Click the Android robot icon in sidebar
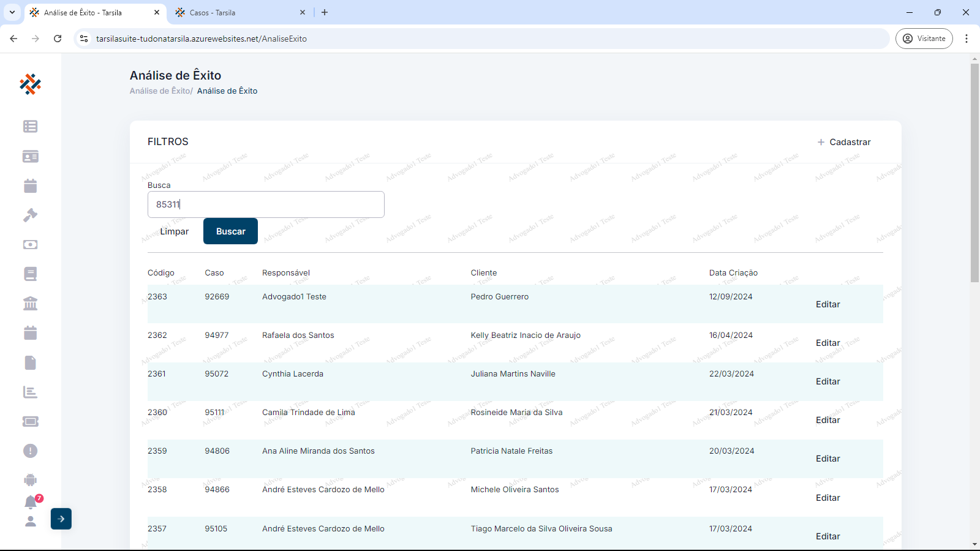 click(30, 481)
